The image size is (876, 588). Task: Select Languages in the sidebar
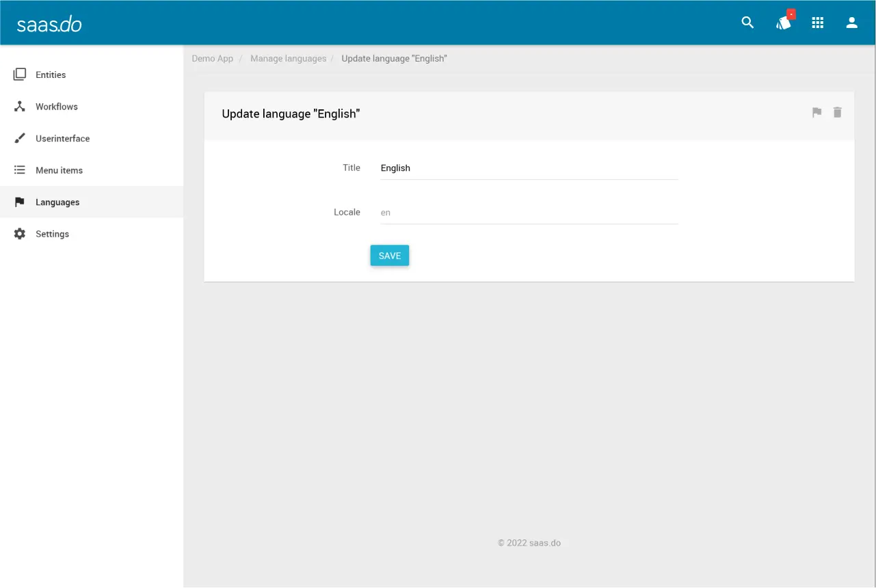point(57,202)
